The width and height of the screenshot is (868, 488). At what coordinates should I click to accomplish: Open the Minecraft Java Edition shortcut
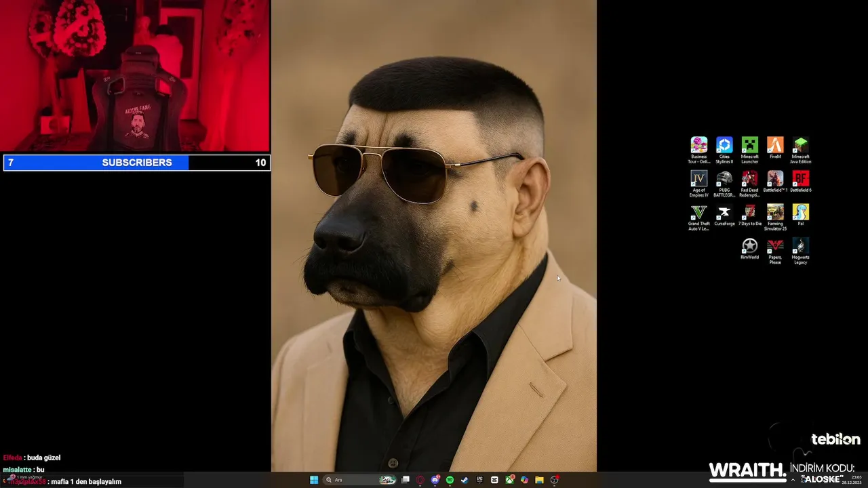pos(801,150)
